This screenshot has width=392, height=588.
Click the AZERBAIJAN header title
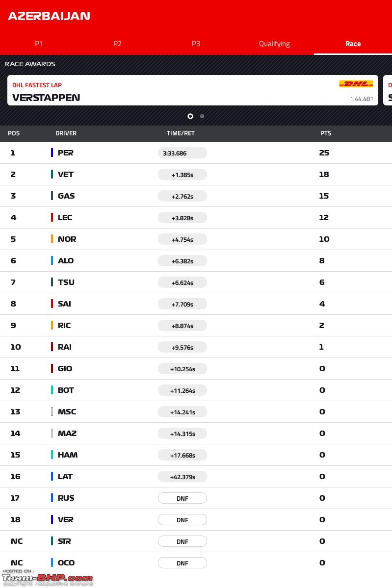click(x=49, y=16)
